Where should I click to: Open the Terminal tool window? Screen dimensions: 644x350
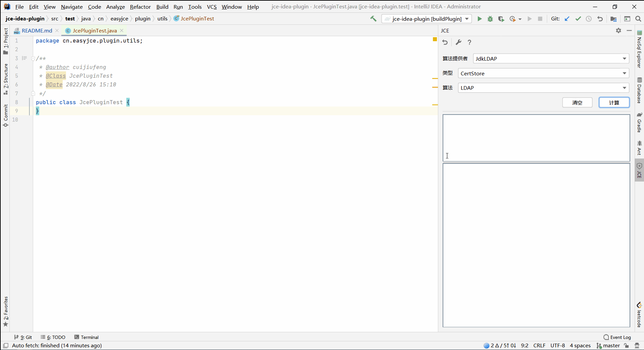click(86, 337)
